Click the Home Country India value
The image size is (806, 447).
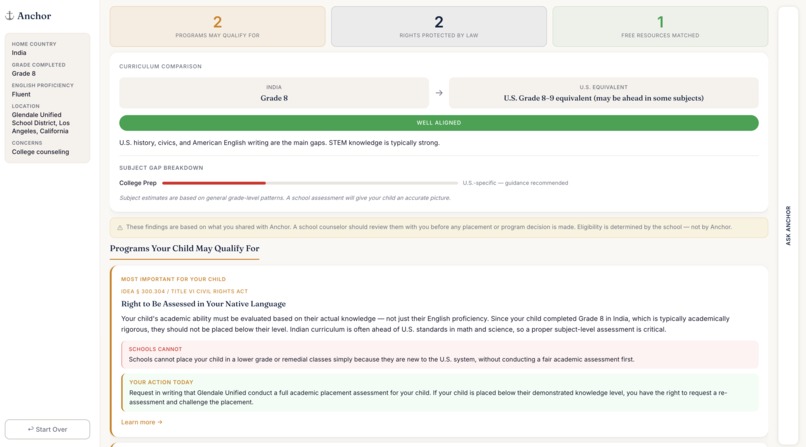click(19, 52)
